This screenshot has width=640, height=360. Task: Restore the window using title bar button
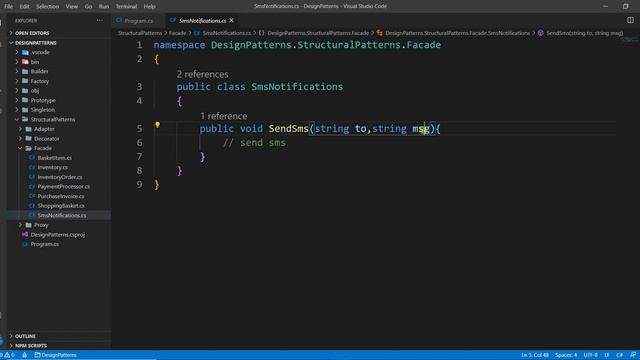pyautogui.click(x=625, y=6)
